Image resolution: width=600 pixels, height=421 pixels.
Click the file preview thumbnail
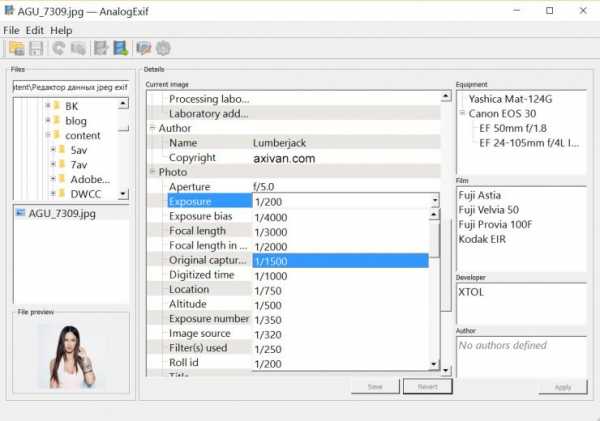pyautogui.click(x=71, y=356)
